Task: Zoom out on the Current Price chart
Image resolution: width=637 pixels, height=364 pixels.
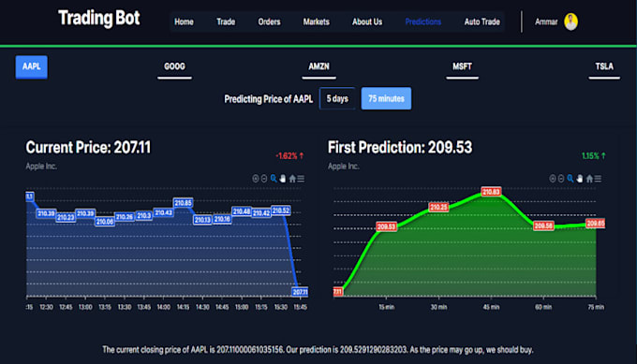Action: [264, 179]
